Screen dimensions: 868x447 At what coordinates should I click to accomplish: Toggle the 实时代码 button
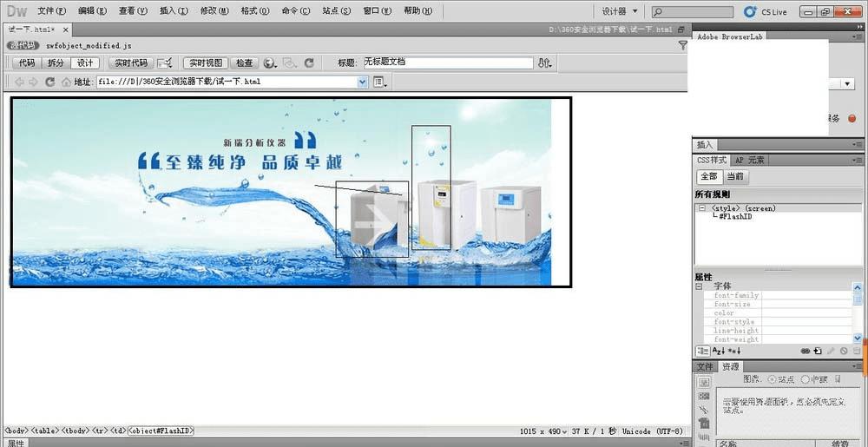point(131,63)
